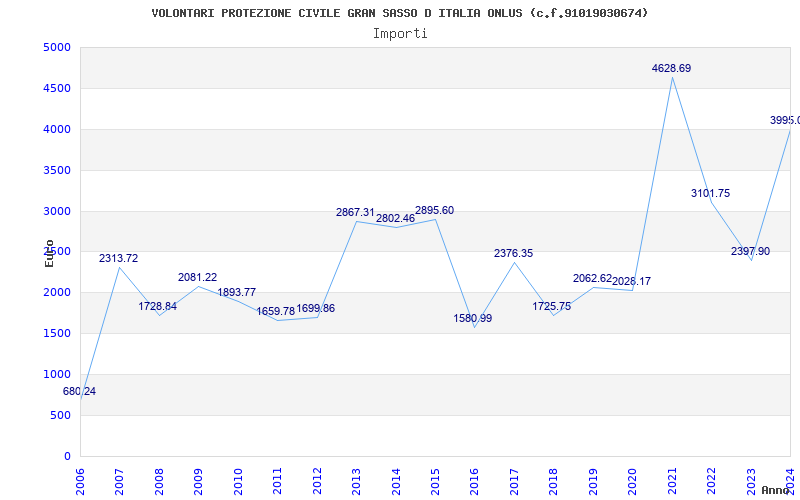Select the 2022 x-axis year label

711,482
